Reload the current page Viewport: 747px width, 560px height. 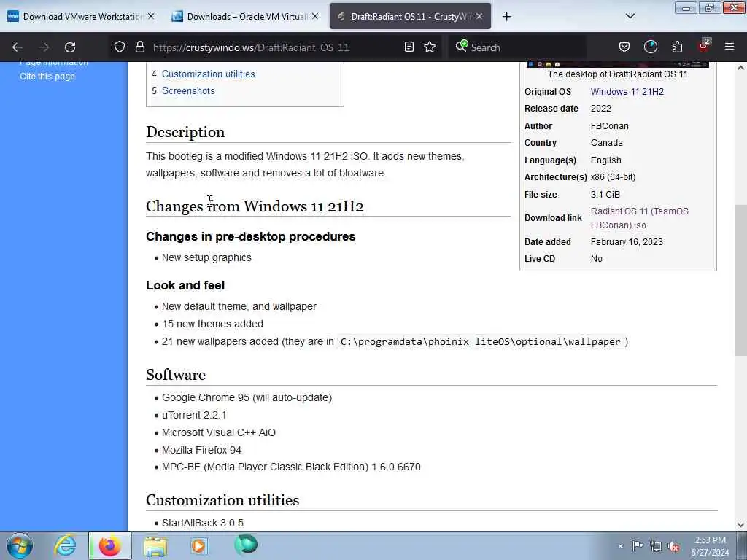70,47
